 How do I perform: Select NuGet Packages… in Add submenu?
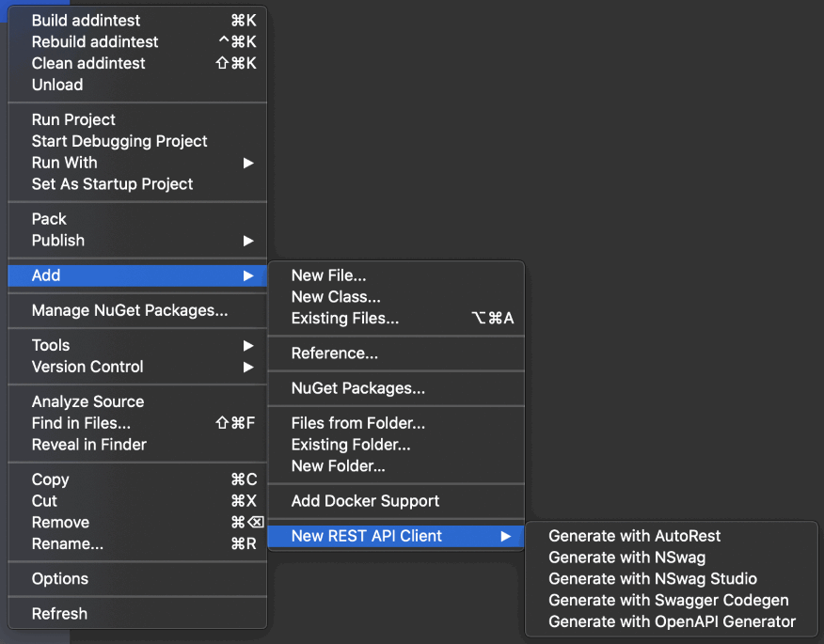click(x=396, y=388)
